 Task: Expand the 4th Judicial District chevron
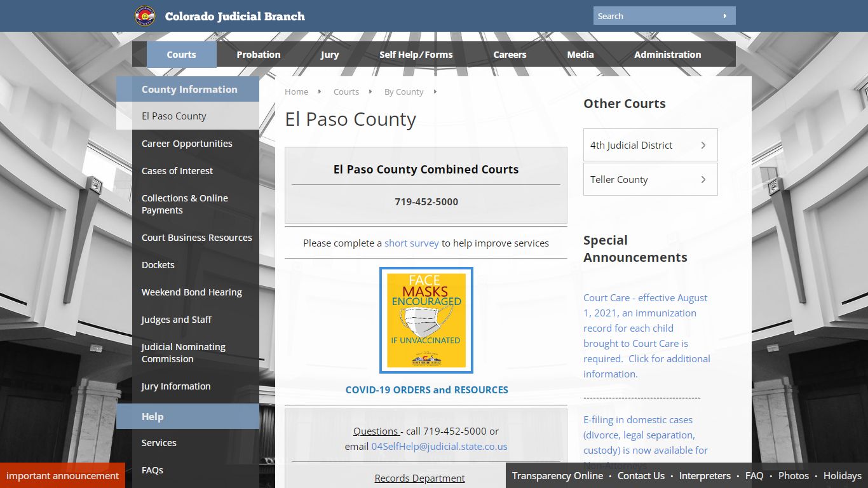[703, 145]
